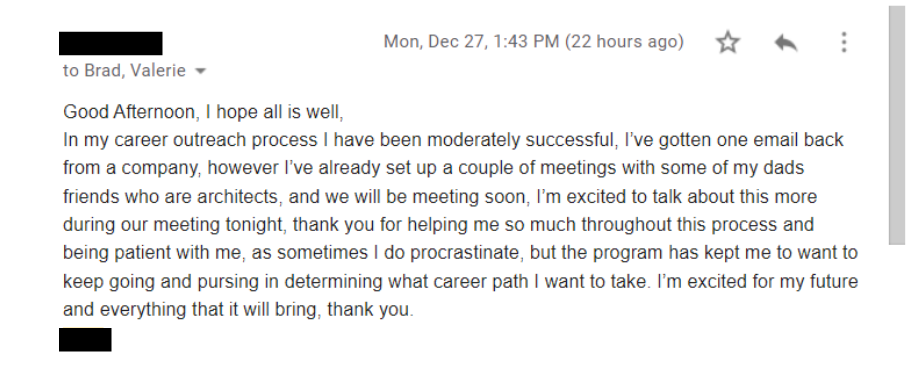Expand recipient details arrow beside Valerie

coord(201,71)
